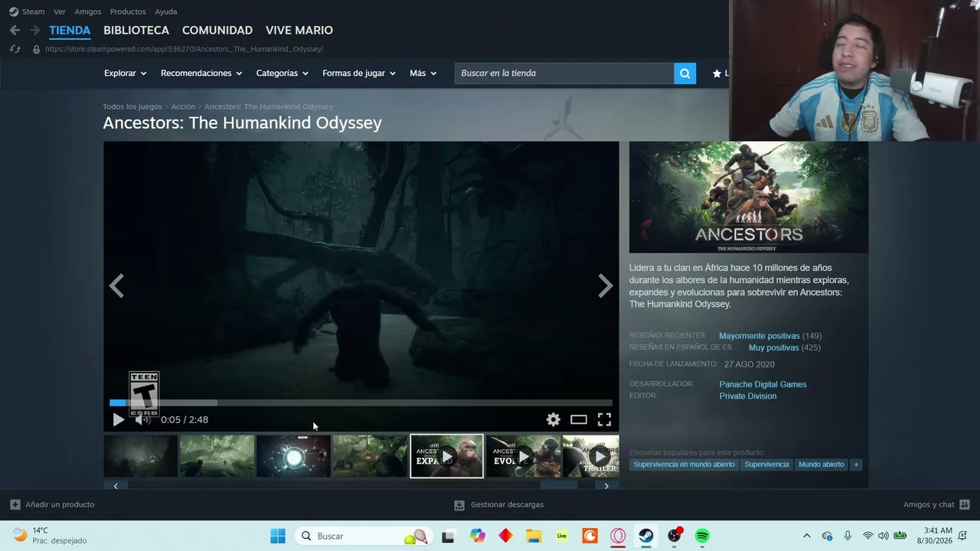Open the Windows Start menu

[277, 536]
